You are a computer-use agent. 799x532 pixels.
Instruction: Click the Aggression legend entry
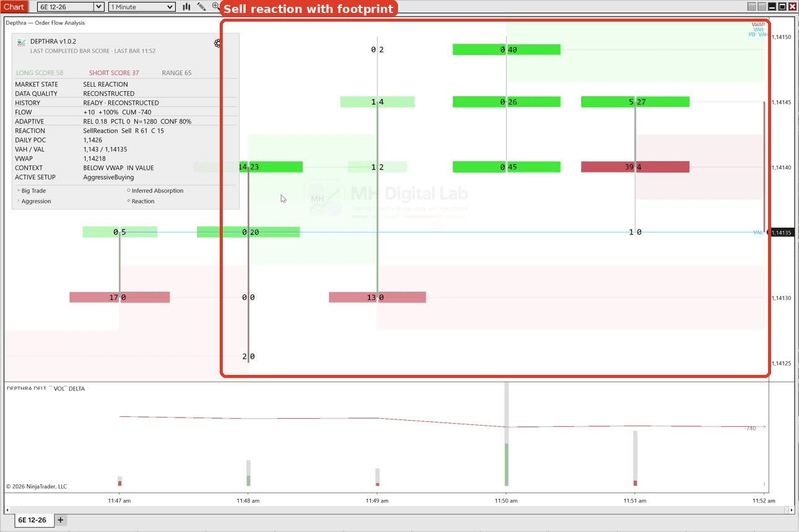(x=34, y=202)
